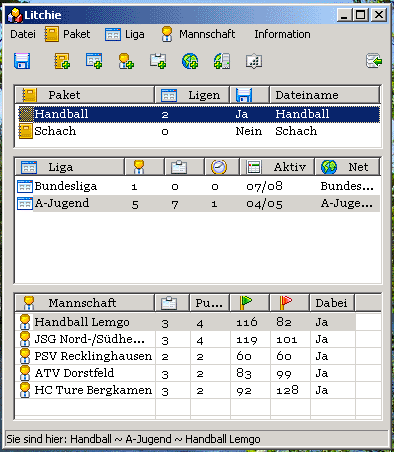
Task: Click the Ligen column header
Action: pyautogui.click(x=192, y=95)
